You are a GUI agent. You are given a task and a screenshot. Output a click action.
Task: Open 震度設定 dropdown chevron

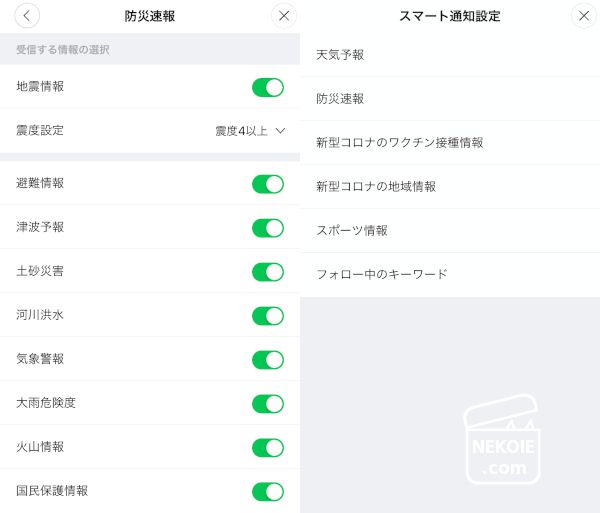click(280, 131)
